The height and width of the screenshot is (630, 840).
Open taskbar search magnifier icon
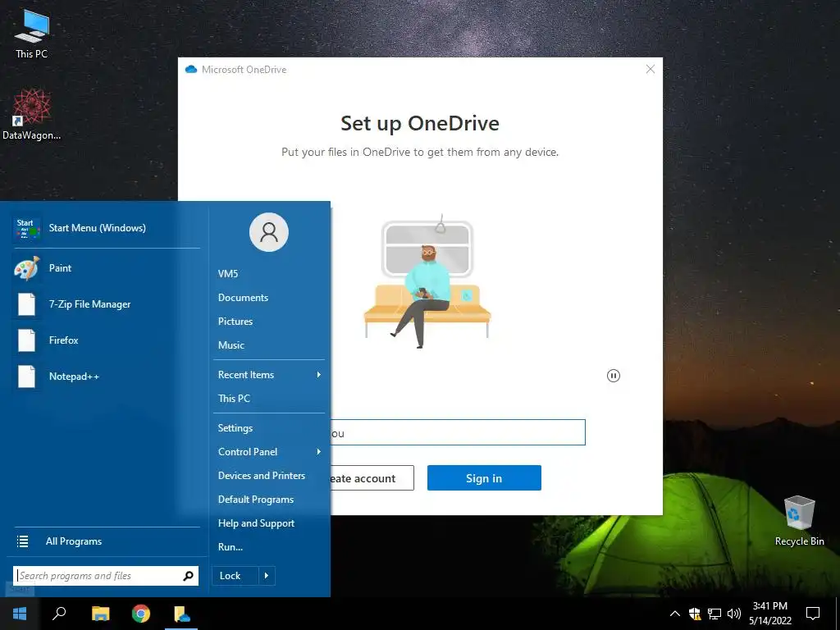pos(59,614)
